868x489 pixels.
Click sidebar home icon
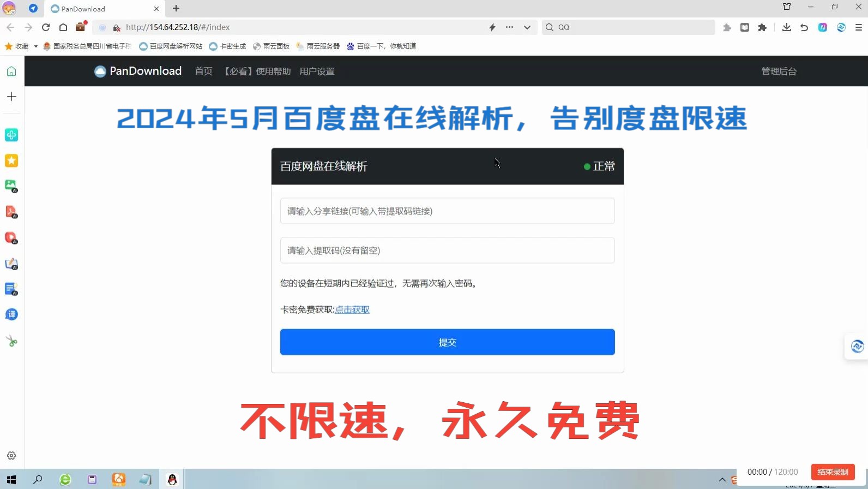[11, 71]
